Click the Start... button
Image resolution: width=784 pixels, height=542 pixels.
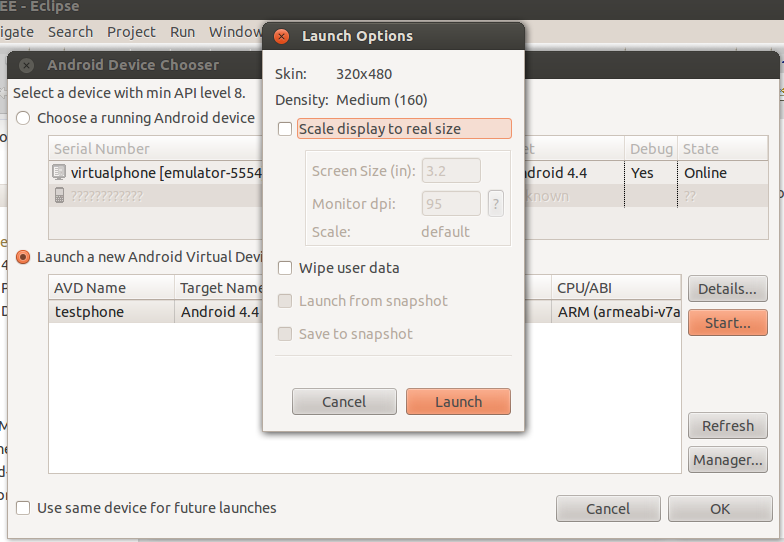point(728,322)
